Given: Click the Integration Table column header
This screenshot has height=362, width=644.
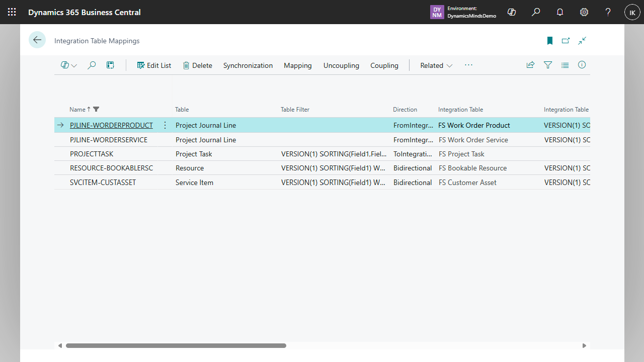Looking at the screenshot, I should click(x=460, y=109).
